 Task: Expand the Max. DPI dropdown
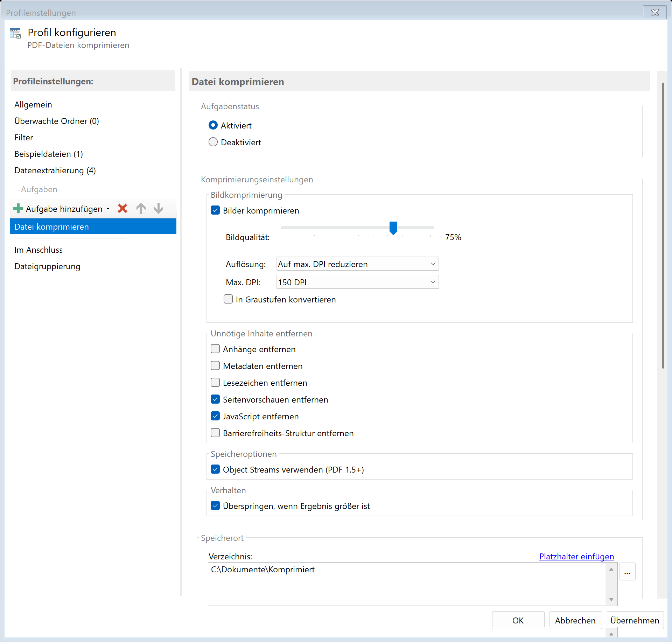pyautogui.click(x=357, y=282)
